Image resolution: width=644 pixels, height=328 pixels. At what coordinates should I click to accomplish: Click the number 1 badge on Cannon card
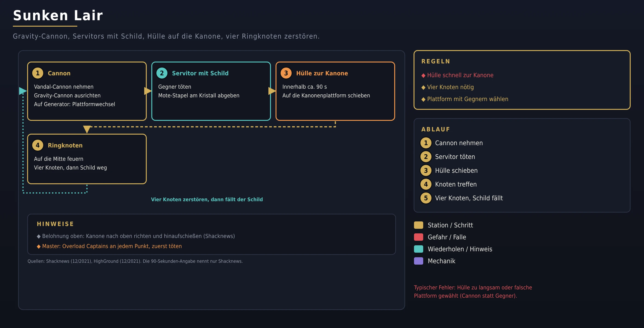pyautogui.click(x=38, y=73)
